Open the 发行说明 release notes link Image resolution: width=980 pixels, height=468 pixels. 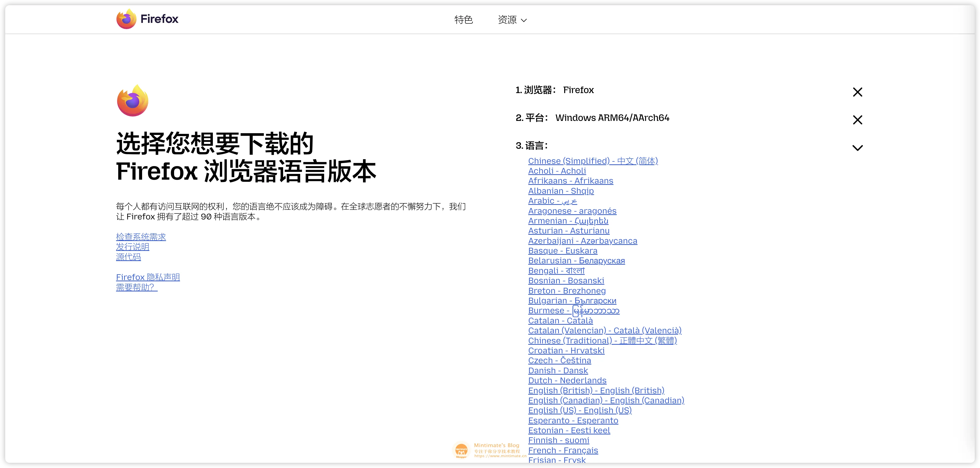pyautogui.click(x=132, y=247)
